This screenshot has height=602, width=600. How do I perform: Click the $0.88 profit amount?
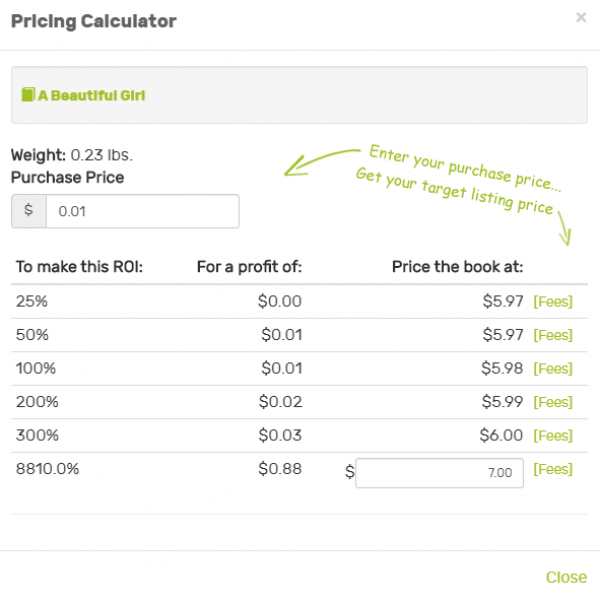[x=280, y=468]
